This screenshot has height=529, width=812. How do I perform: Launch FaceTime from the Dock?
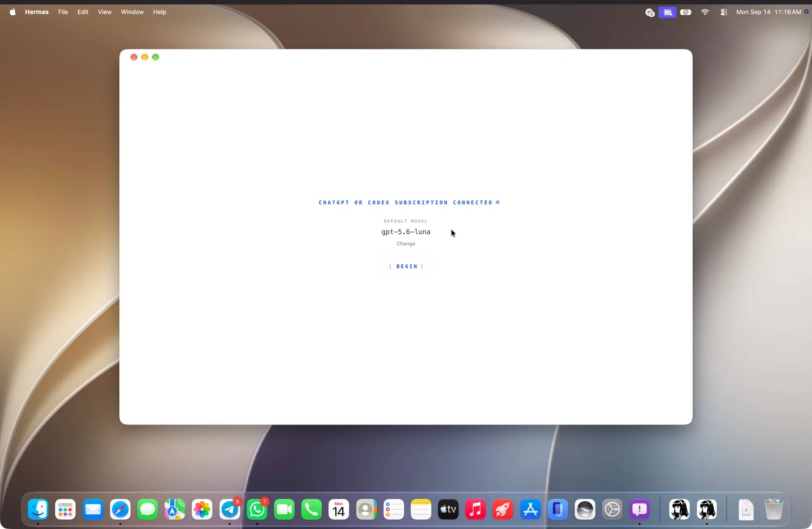pyautogui.click(x=284, y=509)
